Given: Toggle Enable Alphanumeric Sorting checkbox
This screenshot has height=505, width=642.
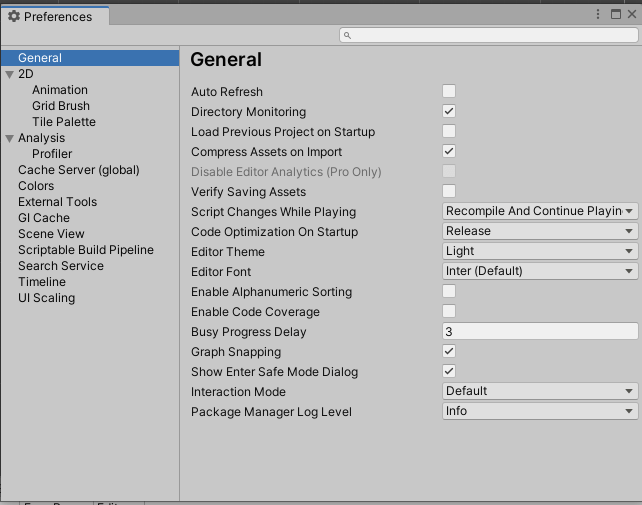Looking at the screenshot, I should click(449, 292).
